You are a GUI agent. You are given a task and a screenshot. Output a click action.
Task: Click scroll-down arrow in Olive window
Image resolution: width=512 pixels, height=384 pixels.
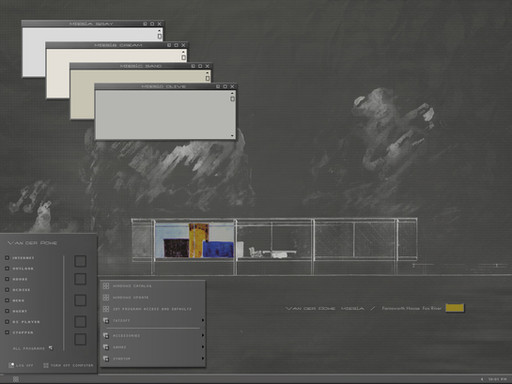(x=232, y=135)
